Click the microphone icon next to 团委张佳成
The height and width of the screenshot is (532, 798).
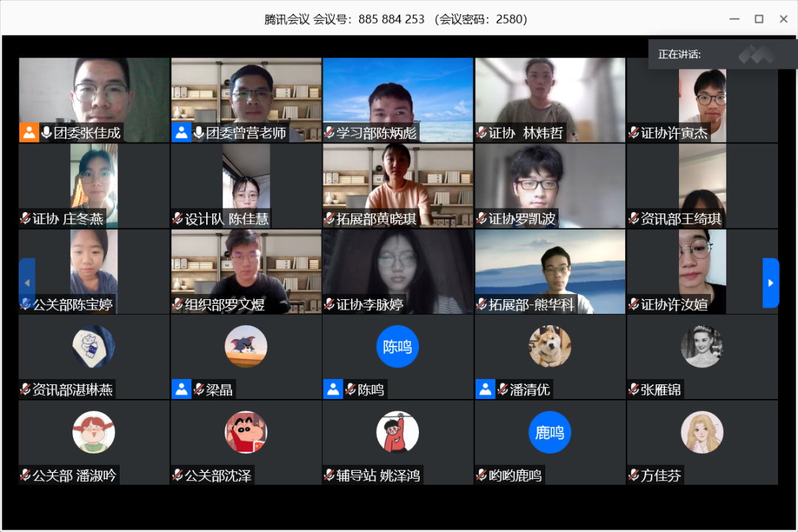[47, 133]
